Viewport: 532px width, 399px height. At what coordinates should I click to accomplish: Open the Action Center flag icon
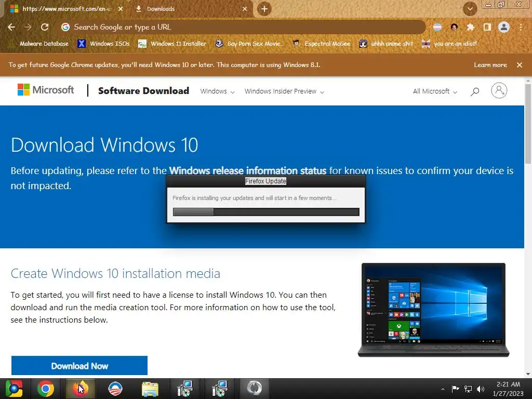[455, 389]
